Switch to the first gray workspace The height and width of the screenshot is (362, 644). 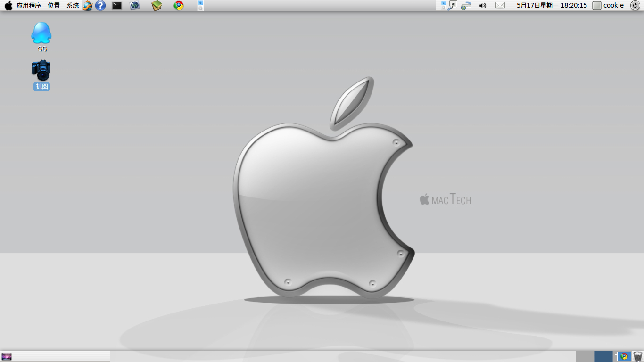click(x=585, y=356)
